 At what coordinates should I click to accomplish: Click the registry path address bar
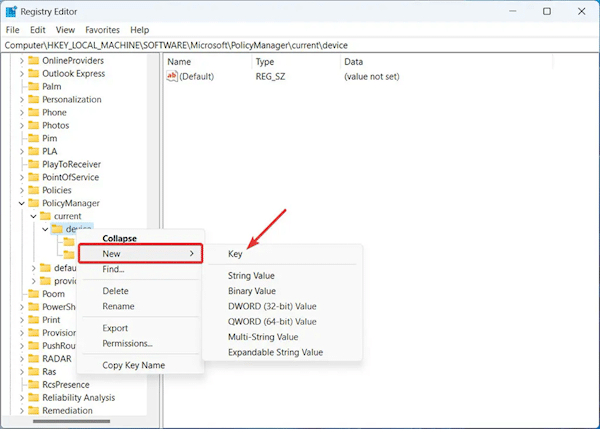[x=300, y=45]
